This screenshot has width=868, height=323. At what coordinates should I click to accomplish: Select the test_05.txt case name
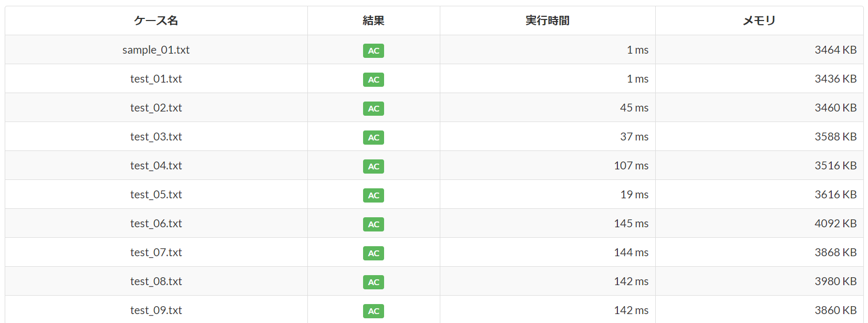(156, 195)
